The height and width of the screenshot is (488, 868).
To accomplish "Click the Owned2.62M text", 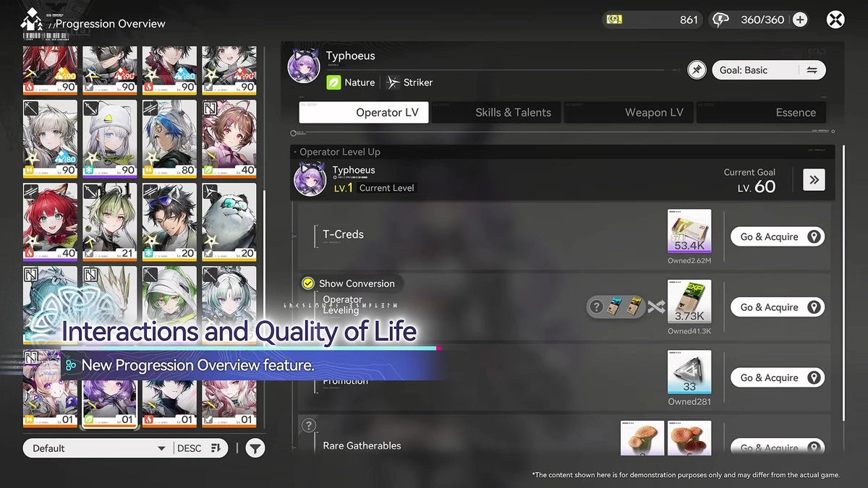I will (x=689, y=261).
